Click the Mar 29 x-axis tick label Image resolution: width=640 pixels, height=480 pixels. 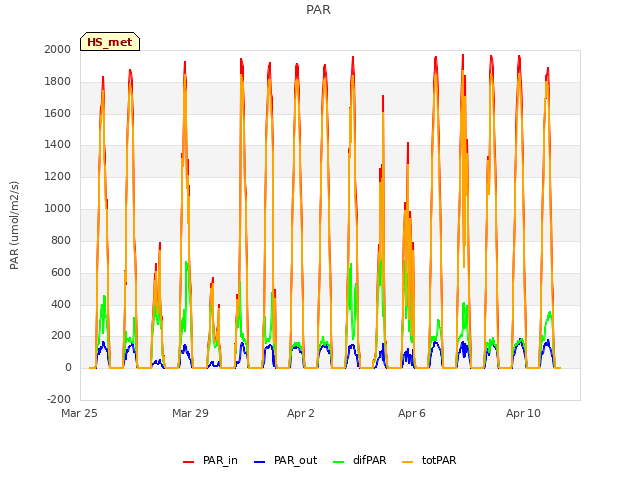pyautogui.click(x=190, y=413)
